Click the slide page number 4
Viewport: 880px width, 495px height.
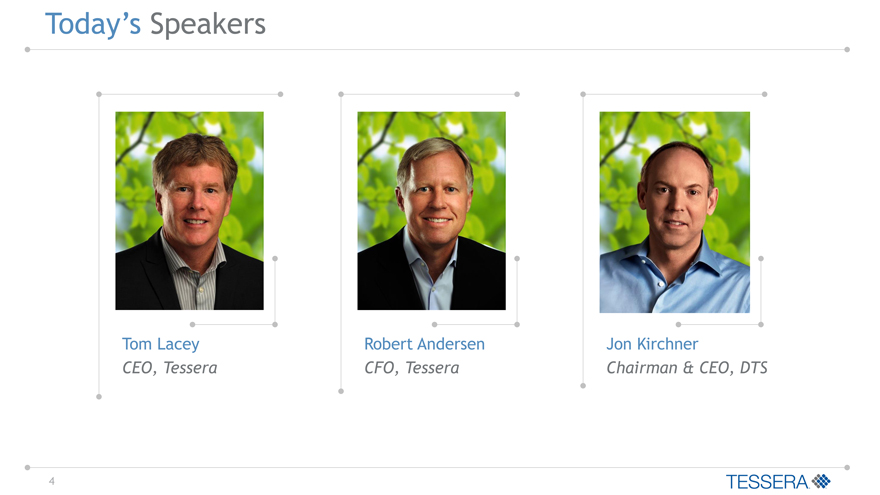51,481
